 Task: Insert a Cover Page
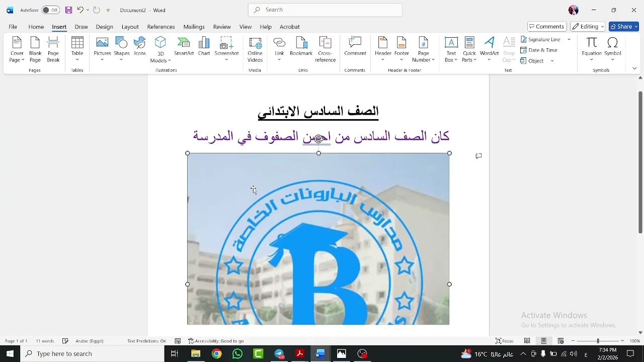[17, 49]
